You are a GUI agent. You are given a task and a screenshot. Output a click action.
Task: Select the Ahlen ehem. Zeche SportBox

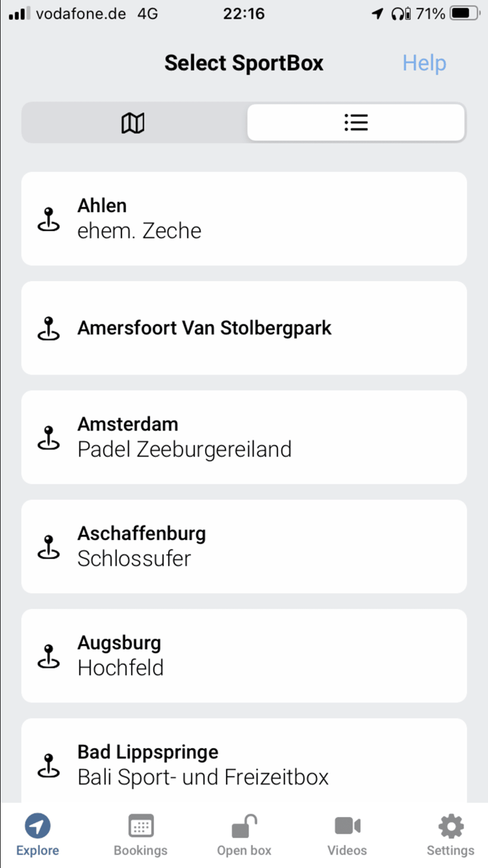point(244,218)
